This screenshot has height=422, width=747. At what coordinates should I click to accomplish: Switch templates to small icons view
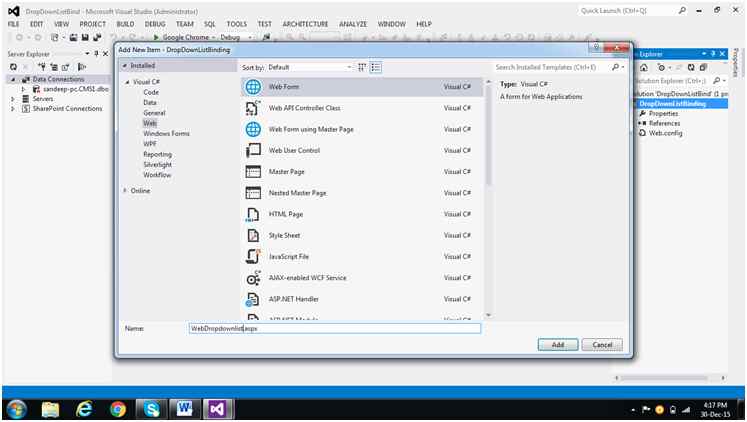pos(362,67)
